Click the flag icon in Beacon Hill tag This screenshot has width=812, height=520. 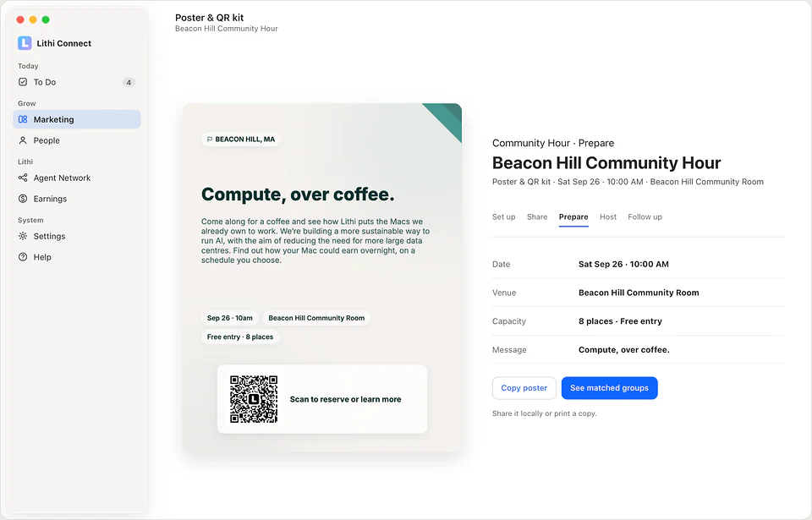point(210,140)
